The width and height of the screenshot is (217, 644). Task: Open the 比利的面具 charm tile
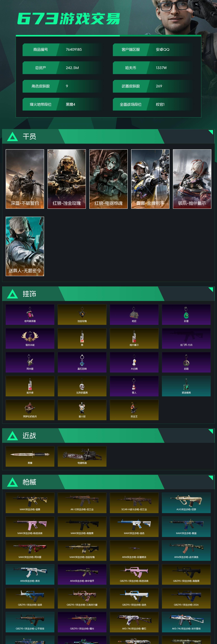click(82, 386)
